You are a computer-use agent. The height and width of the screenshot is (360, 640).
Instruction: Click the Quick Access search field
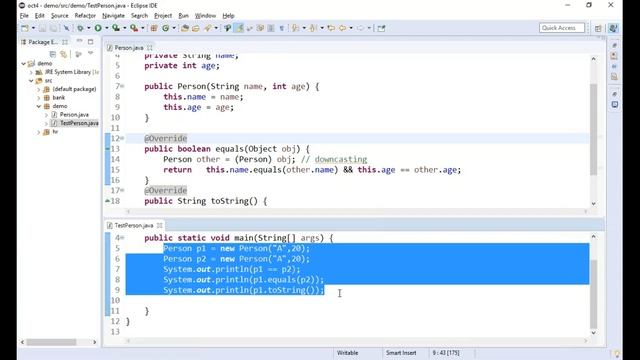point(562,28)
